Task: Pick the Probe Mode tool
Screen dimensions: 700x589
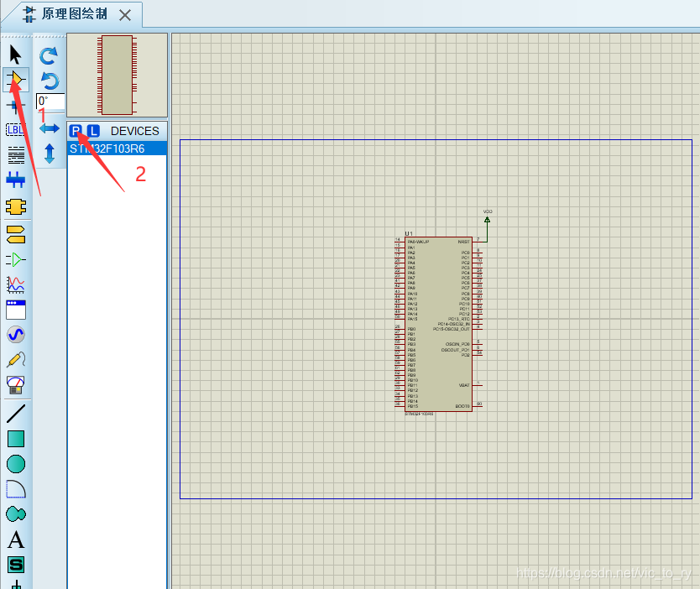Action: [x=16, y=359]
